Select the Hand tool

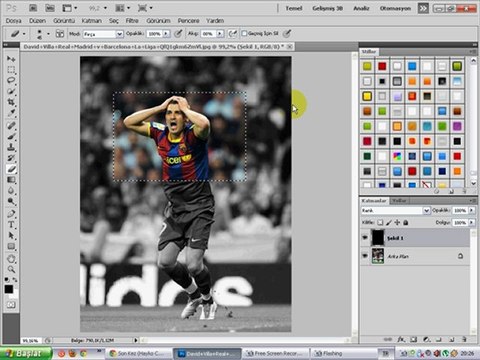pos(11,259)
